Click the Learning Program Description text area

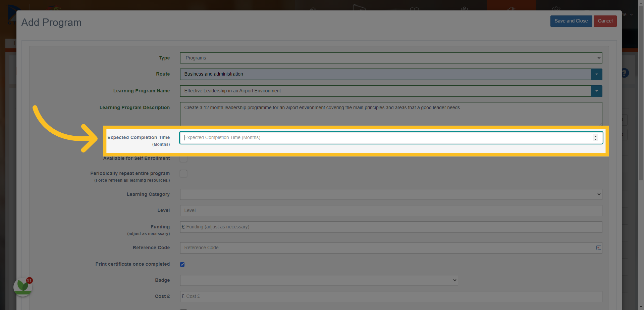(x=391, y=114)
